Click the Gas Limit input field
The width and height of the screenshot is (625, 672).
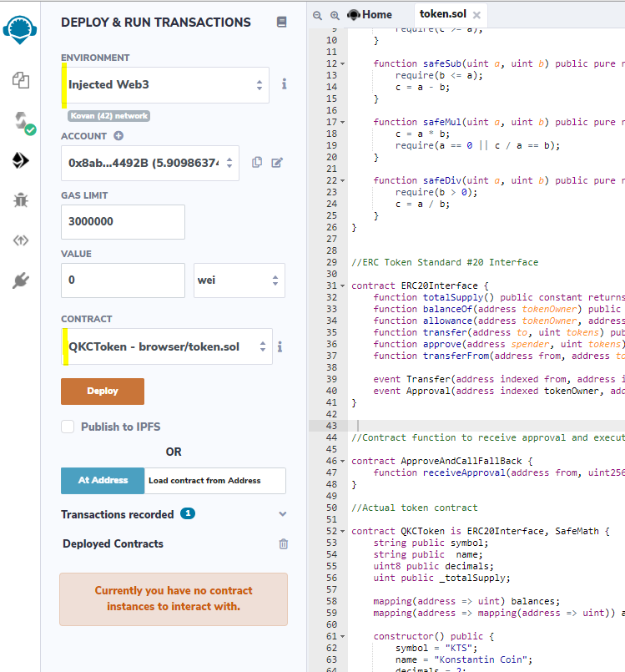(123, 221)
